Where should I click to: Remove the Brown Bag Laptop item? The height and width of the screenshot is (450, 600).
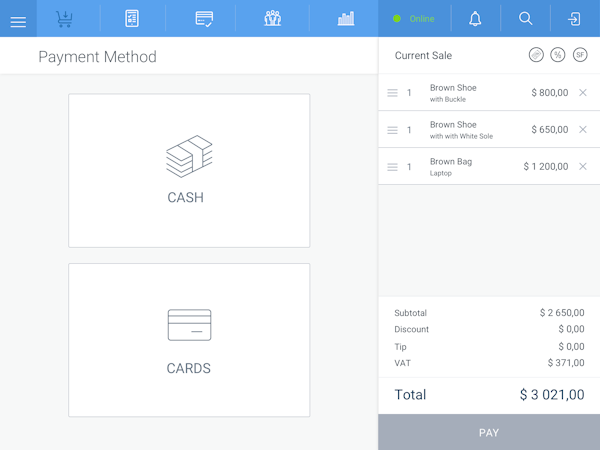coord(583,166)
